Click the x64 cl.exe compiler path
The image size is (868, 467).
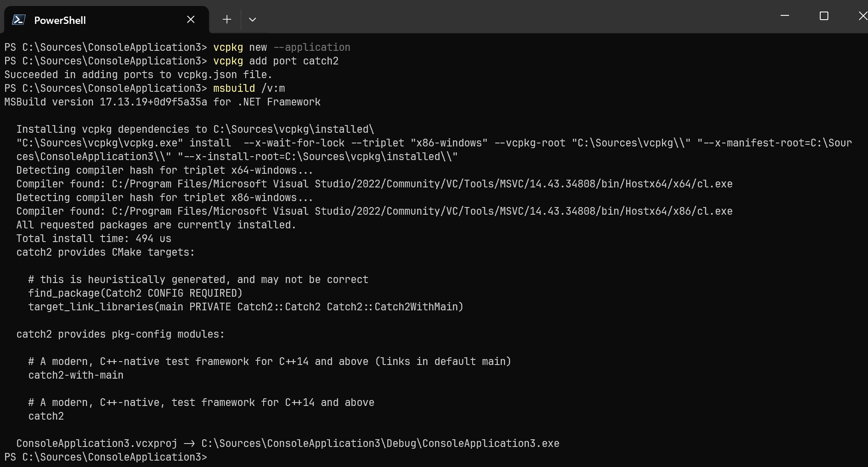click(x=422, y=184)
